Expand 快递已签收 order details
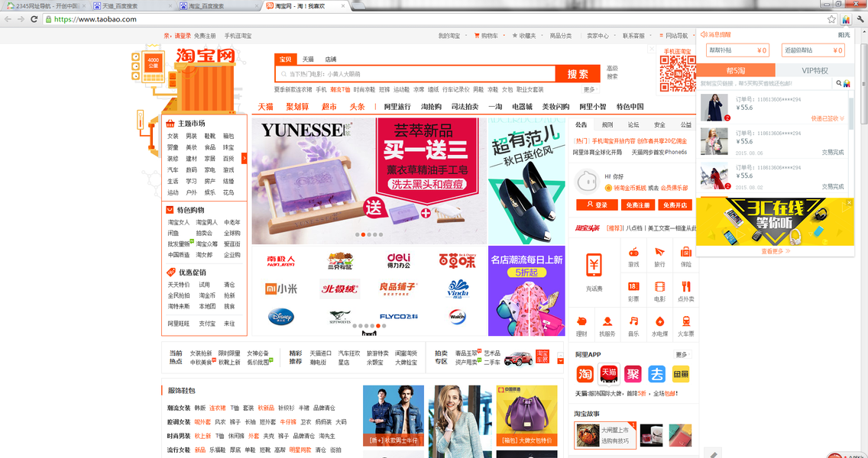868x458 pixels. pos(828,118)
